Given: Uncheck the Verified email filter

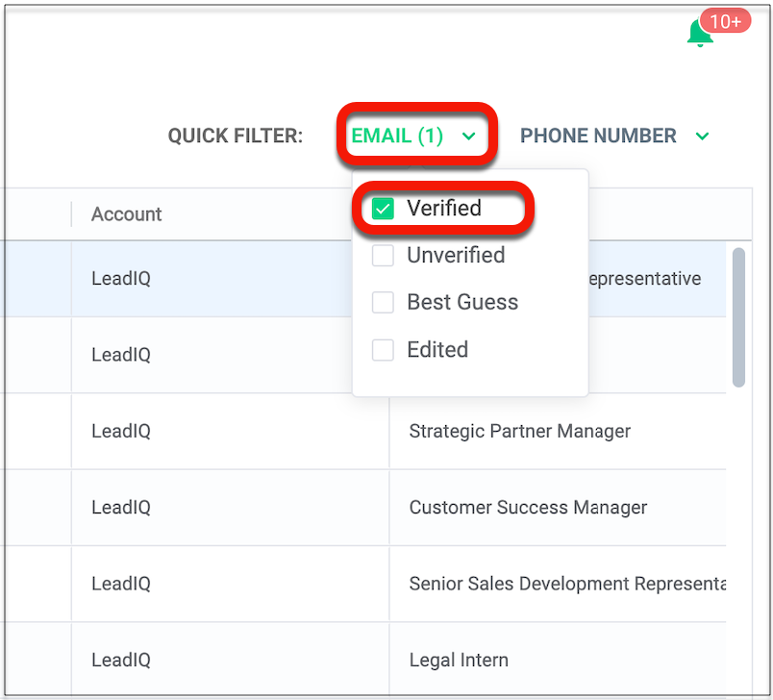Looking at the screenshot, I should tap(384, 209).
